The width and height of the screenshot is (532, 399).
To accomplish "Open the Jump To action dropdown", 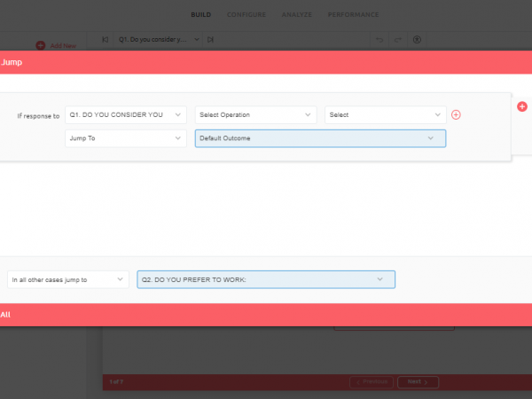I will [126, 138].
